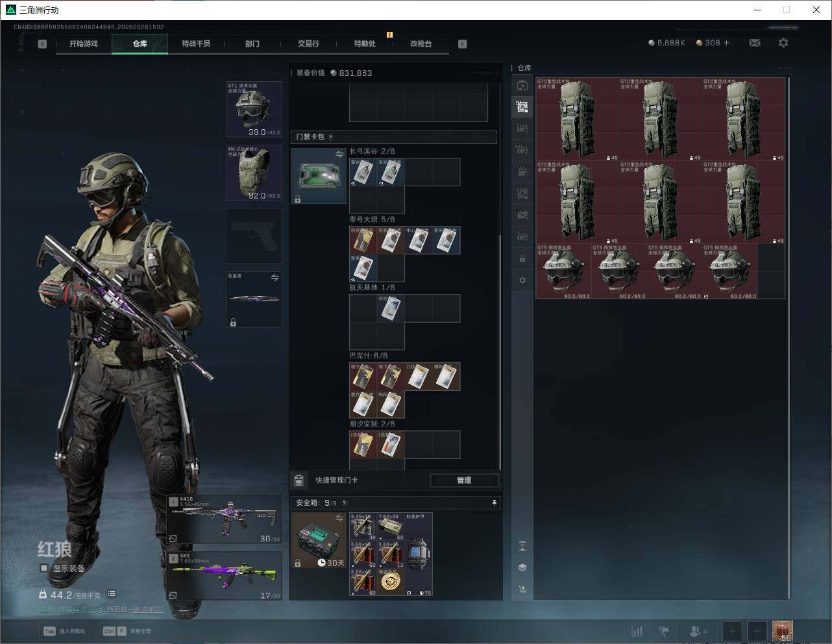This screenshot has height=644, width=832.
Task: Select the SKS secondary weapon slot
Action: coord(225,576)
